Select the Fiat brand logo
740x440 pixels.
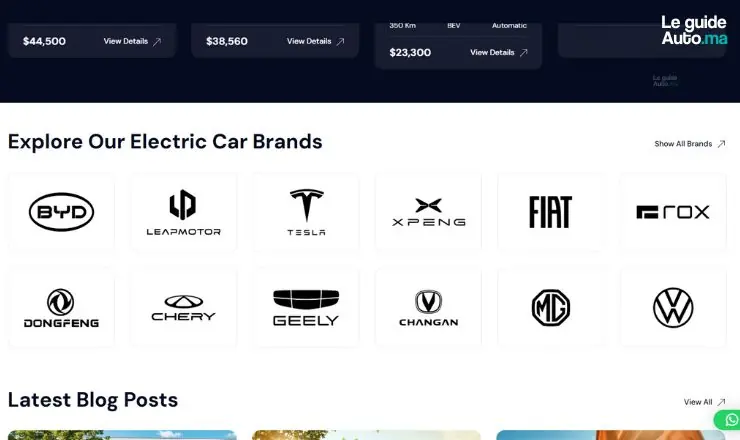551,212
